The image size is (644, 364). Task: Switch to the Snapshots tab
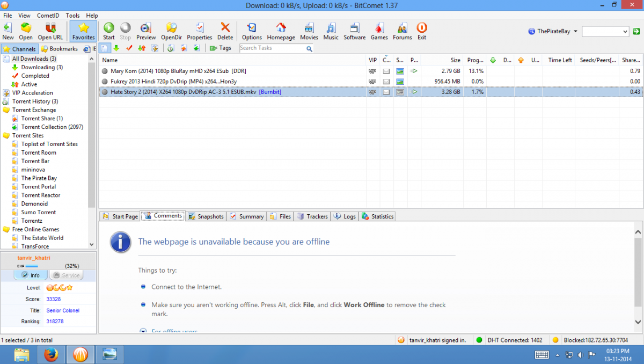tap(206, 216)
